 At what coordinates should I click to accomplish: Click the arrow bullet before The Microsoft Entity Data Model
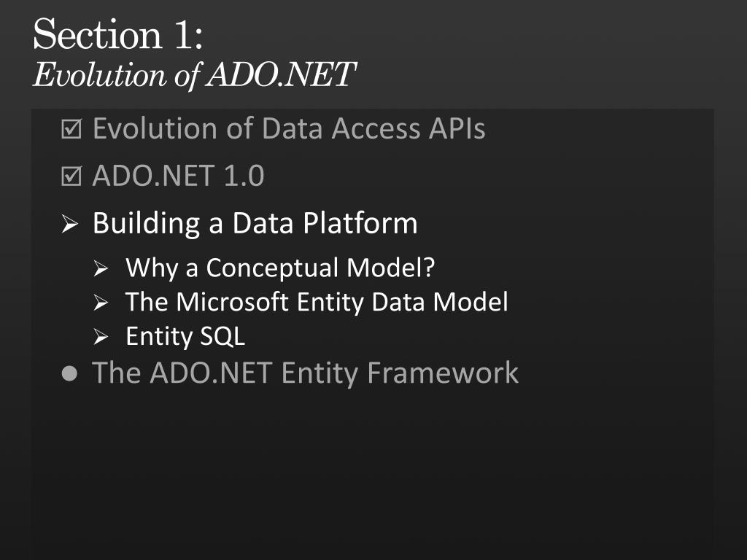pos(101,303)
